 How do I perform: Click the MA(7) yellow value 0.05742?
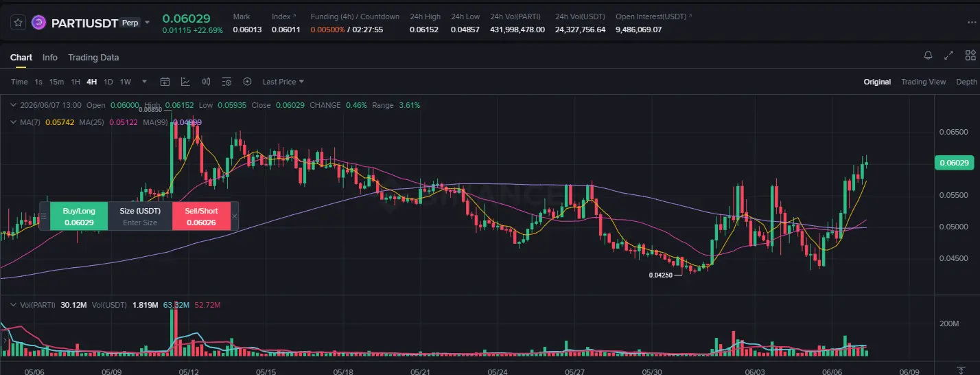coord(60,122)
